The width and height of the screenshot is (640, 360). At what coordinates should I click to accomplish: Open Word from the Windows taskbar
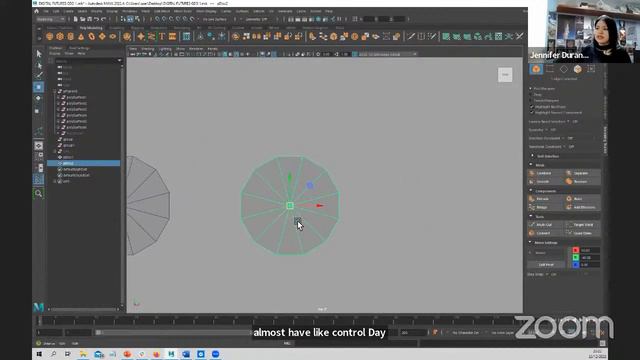coord(186,354)
